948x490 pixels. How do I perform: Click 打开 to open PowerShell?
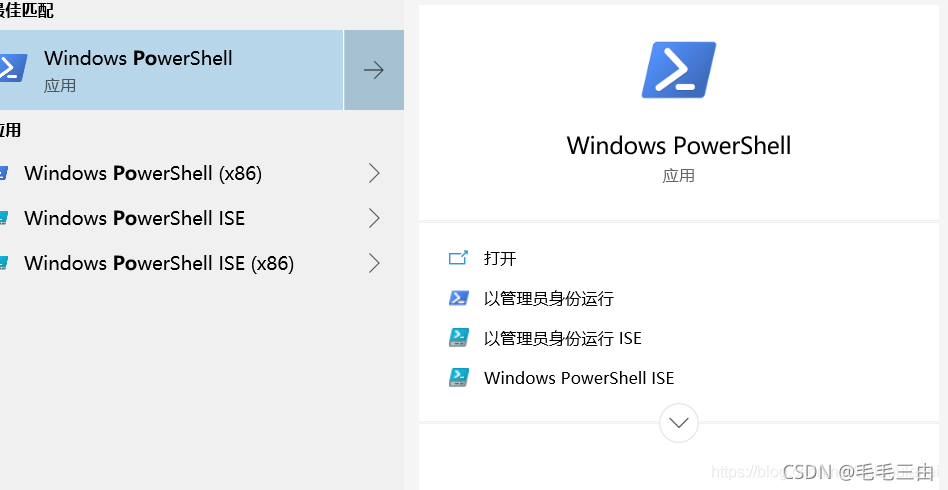coord(500,259)
